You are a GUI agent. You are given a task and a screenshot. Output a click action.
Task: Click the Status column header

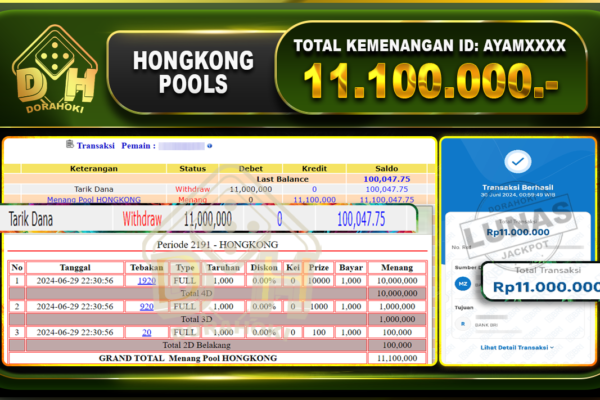(x=192, y=168)
